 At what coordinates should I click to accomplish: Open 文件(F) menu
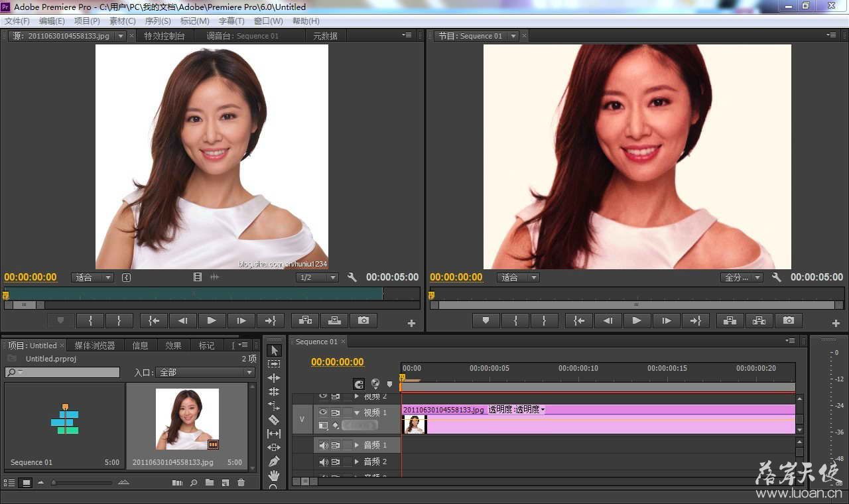point(17,21)
